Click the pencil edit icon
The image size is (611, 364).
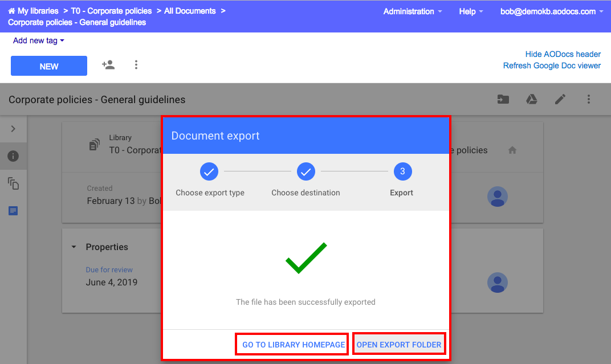(560, 99)
